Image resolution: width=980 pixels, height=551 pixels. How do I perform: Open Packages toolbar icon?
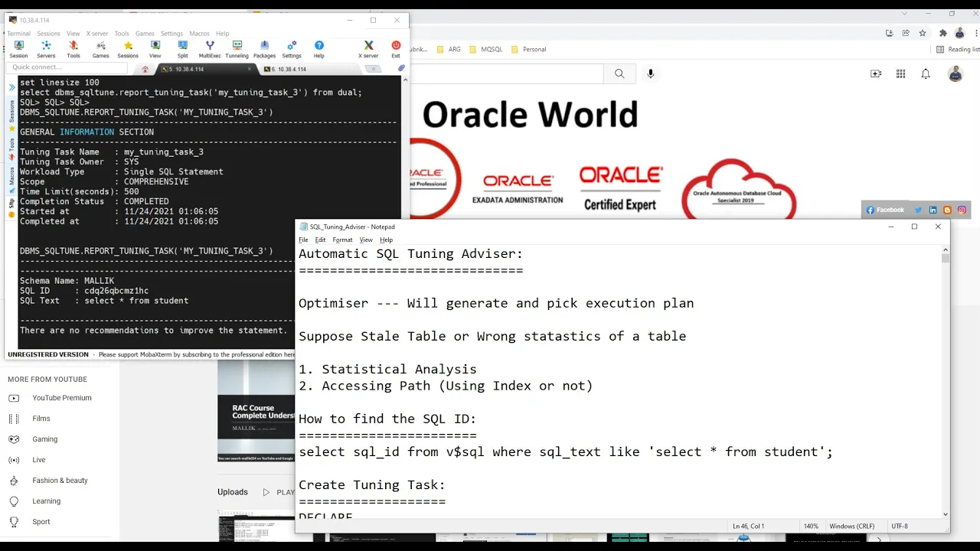pos(264,50)
